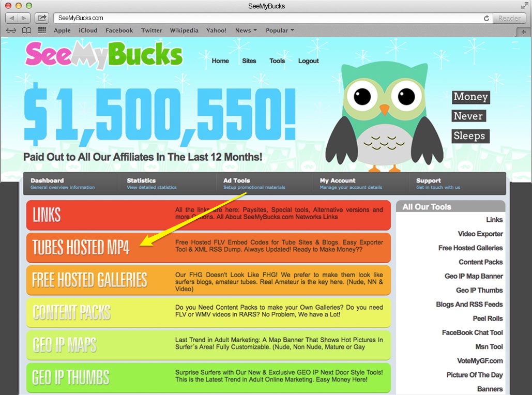The width and height of the screenshot is (532, 395).
Task: Open the FREE HOSTED GALLERIES banner
Action: [x=208, y=280]
